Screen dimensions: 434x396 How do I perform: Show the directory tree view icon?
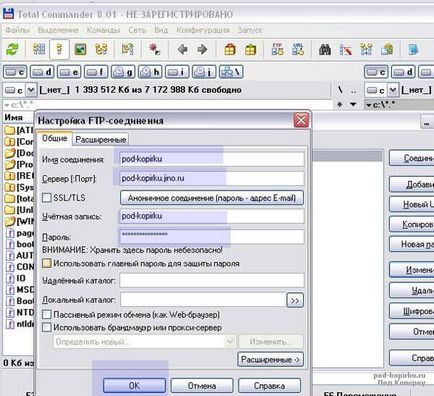101,49
